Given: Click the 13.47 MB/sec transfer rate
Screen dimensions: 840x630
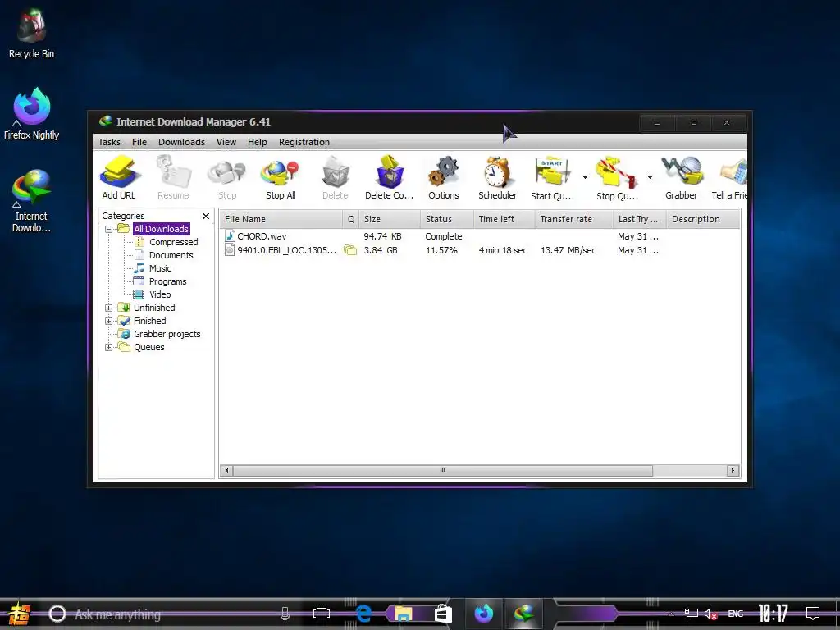Looking at the screenshot, I should click(x=568, y=250).
